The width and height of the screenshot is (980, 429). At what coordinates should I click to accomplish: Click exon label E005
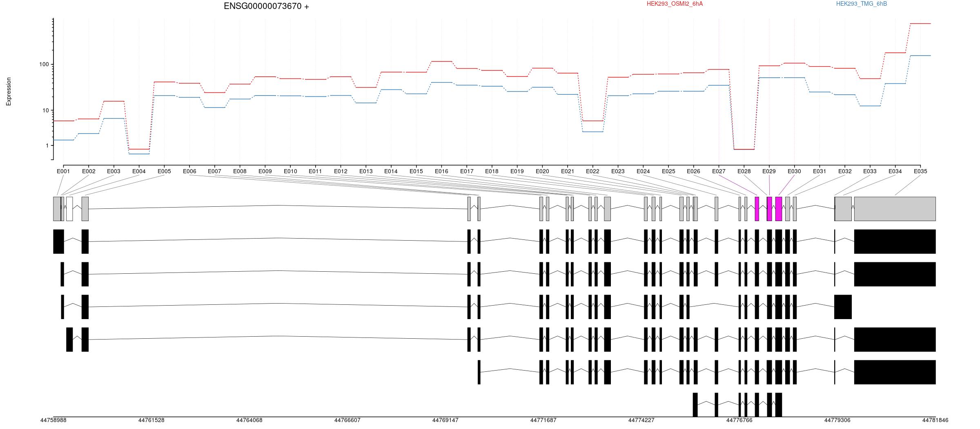click(164, 171)
